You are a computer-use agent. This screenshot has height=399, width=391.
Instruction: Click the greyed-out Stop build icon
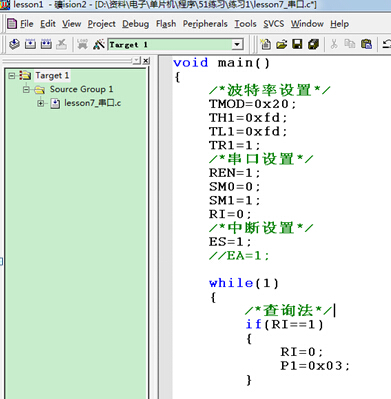pos(61,44)
